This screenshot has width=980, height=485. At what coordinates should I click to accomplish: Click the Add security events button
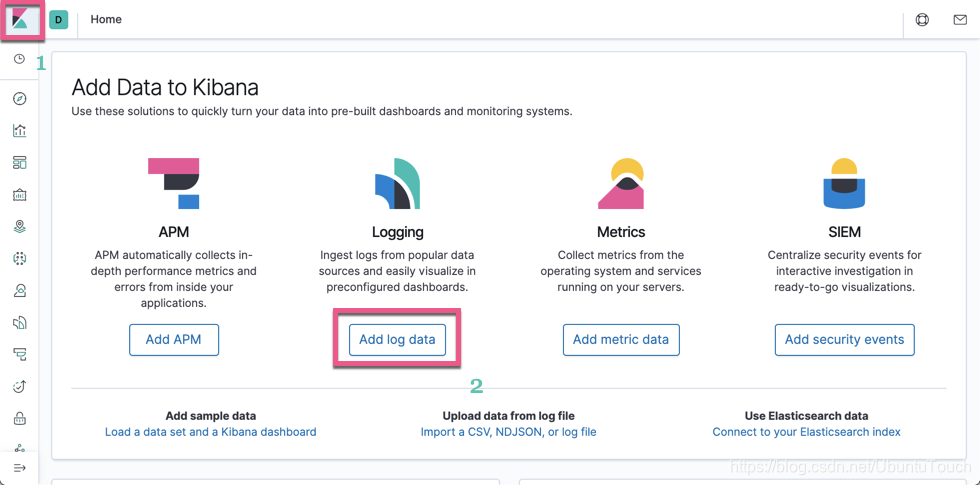click(x=844, y=340)
